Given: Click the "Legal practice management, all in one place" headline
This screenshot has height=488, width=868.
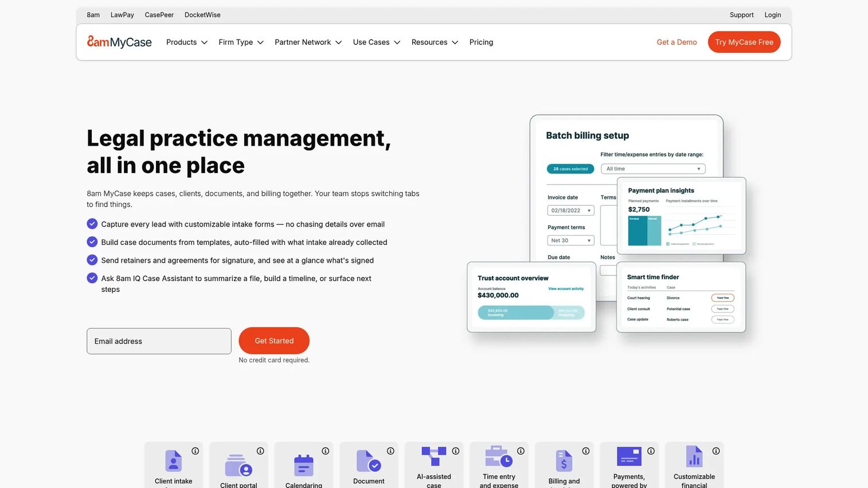Looking at the screenshot, I should click(239, 151).
